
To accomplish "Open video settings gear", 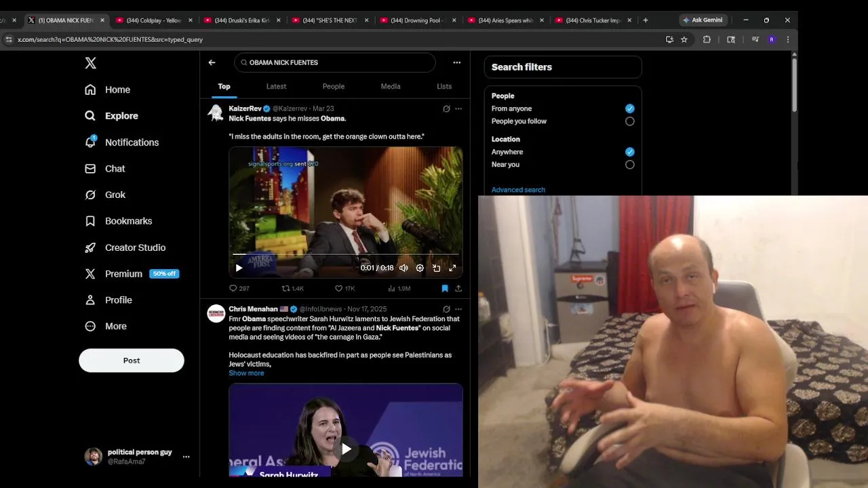I will [420, 268].
